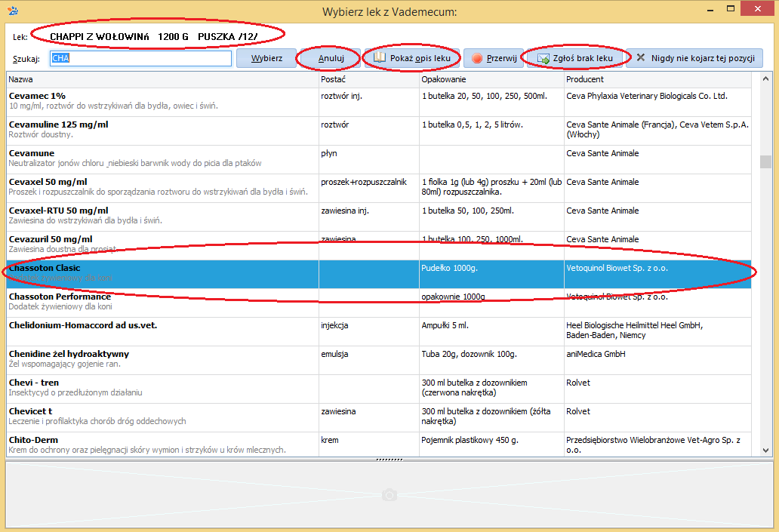Sort by the Nazwa column header
779x532 pixels.
[x=162, y=79]
